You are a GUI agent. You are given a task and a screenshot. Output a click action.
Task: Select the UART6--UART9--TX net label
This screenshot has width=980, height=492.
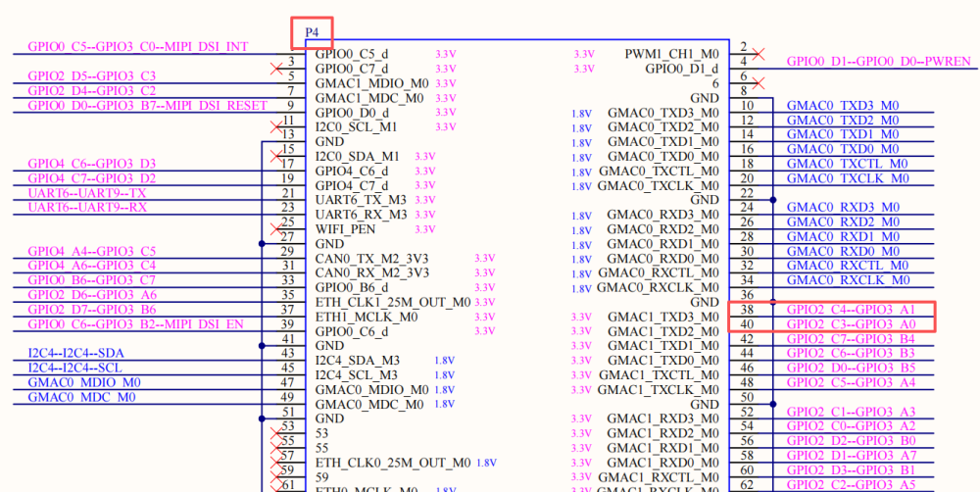click(x=87, y=193)
